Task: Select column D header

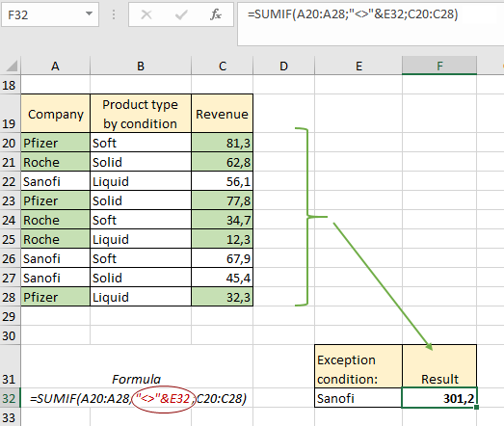Action: click(x=283, y=66)
